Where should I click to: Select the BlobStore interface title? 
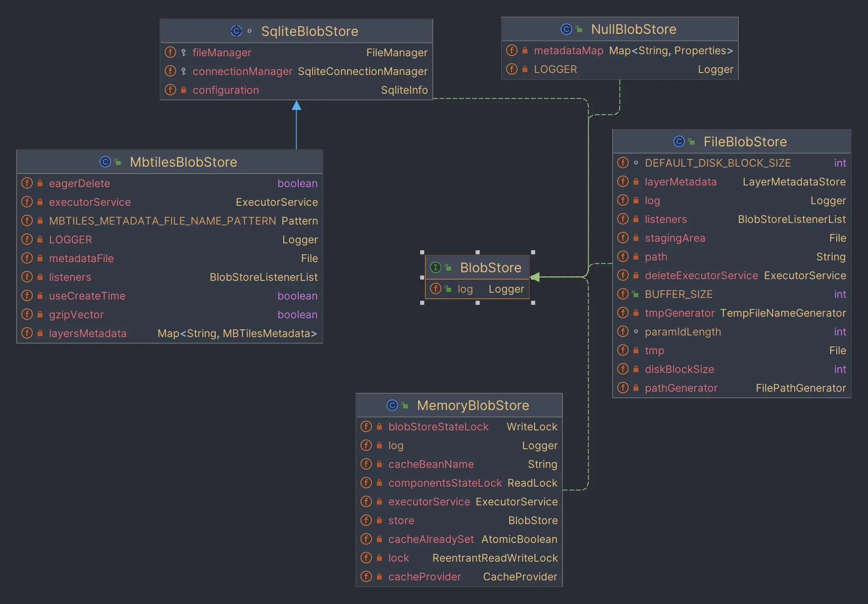pos(491,267)
